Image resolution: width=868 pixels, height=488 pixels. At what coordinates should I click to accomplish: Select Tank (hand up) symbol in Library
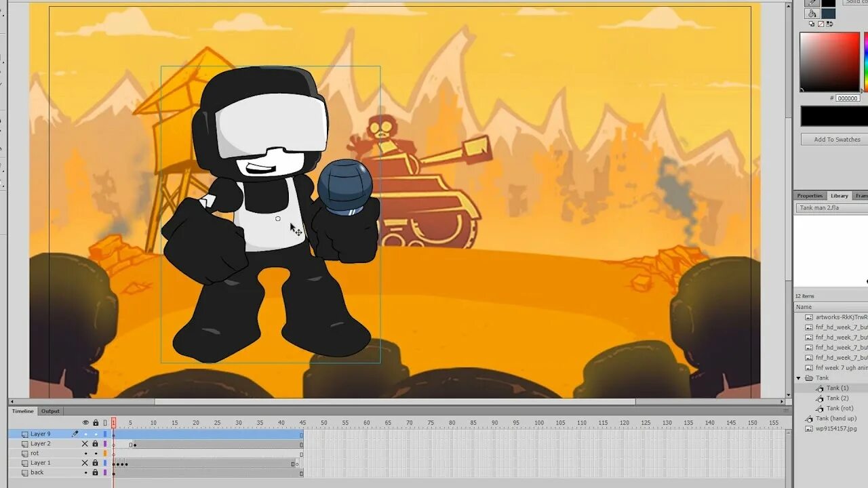(835, 419)
